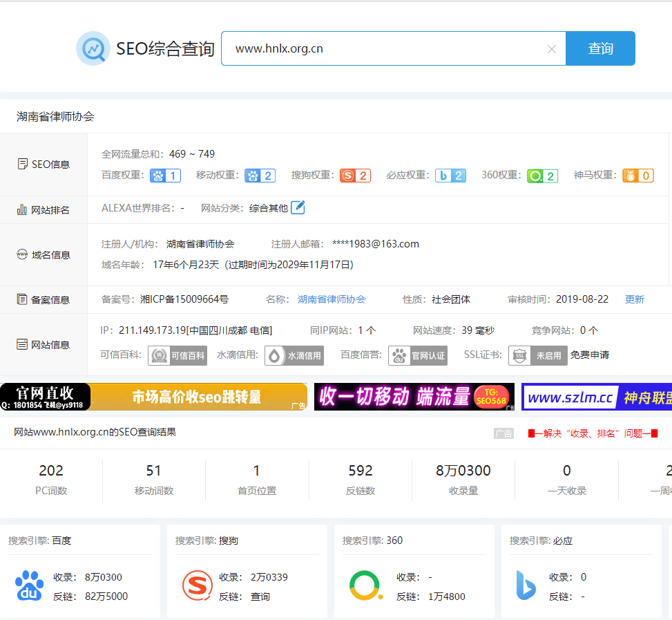Image resolution: width=672 pixels, height=620 pixels.
Task: Click 查询 for 搜狗 反链
Action: pyautogui.click(x=260, y=596)
